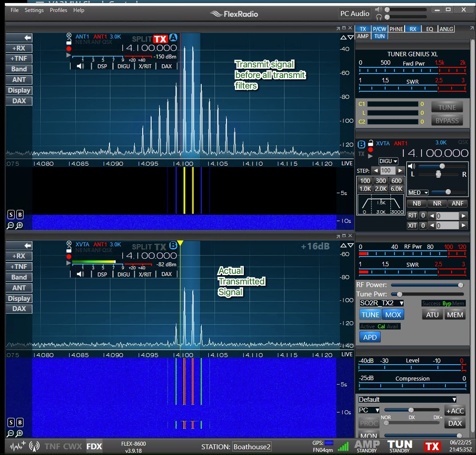Image resolution: width=476 pixels, height=455 pixels.
Task: Adjust the Tune Pwr slider
Action: tap(427, 294)
